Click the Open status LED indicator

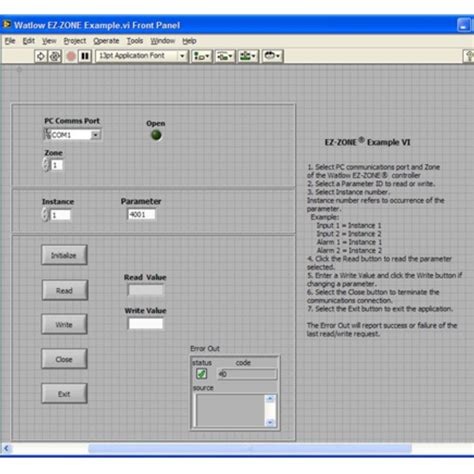(156, 135)
